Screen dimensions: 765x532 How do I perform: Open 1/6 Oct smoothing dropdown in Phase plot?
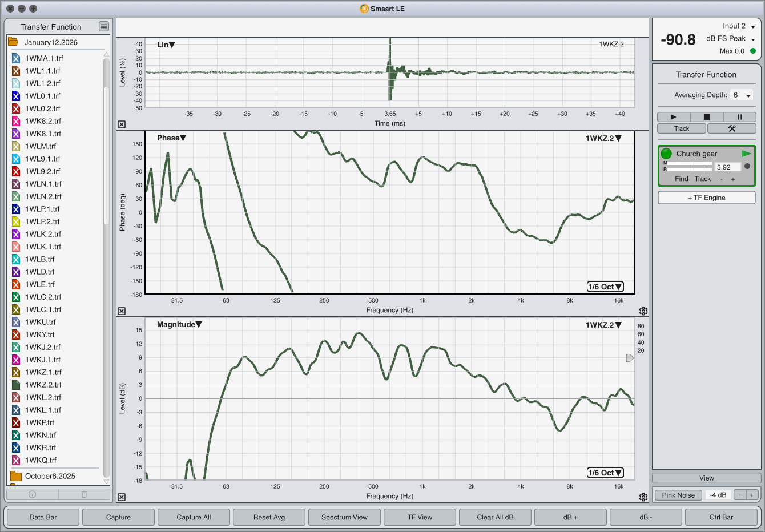pyautogui.click(x=605, y=287)
